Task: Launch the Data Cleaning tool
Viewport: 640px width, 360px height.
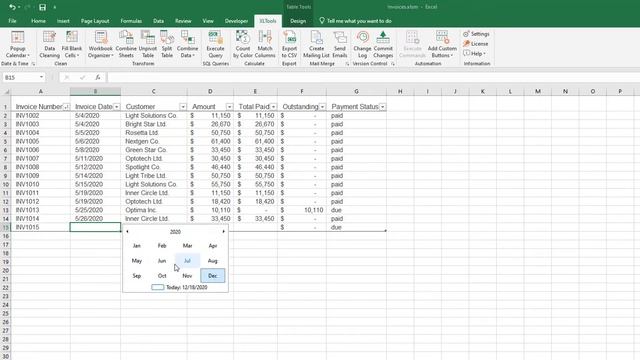Action: (49, 44)
